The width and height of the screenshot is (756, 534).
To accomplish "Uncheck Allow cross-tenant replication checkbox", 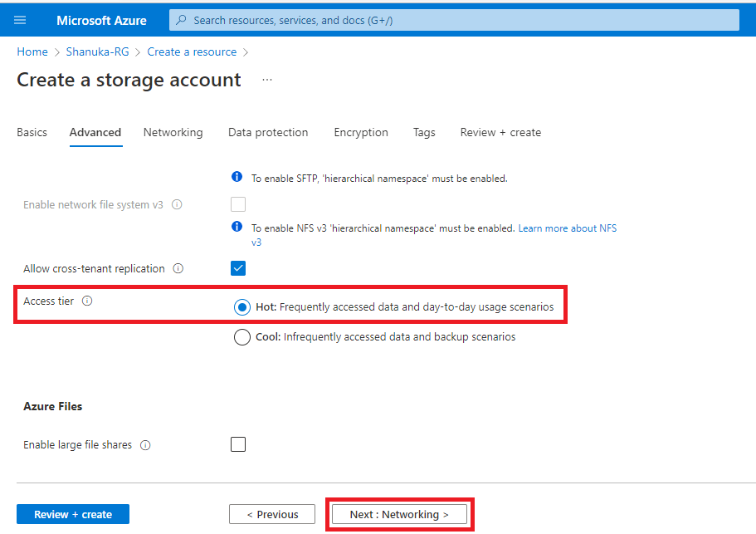I will coord(238,268).
